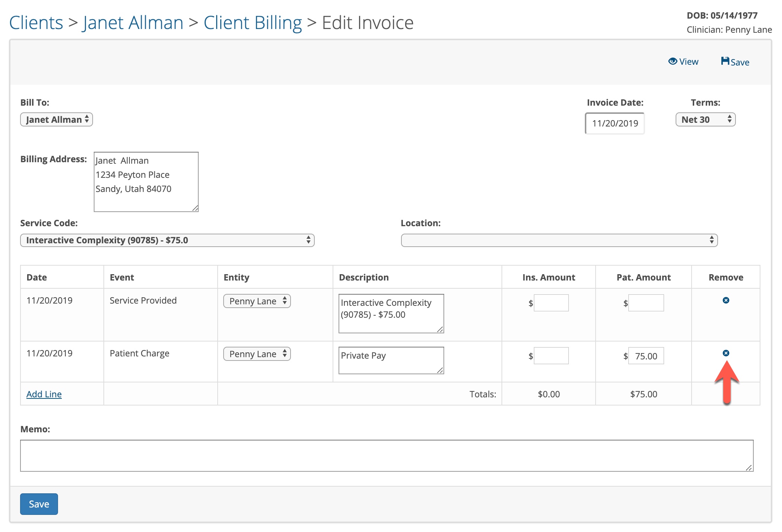Open the Bill To Janet Allman dropdown
The width and height of the screenshot is (782, 532).
57,119
